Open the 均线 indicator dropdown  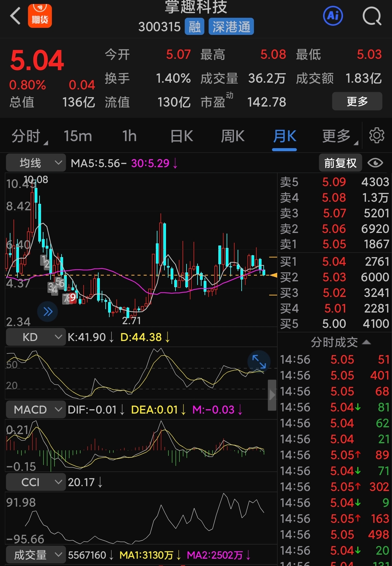coord(36,163)
